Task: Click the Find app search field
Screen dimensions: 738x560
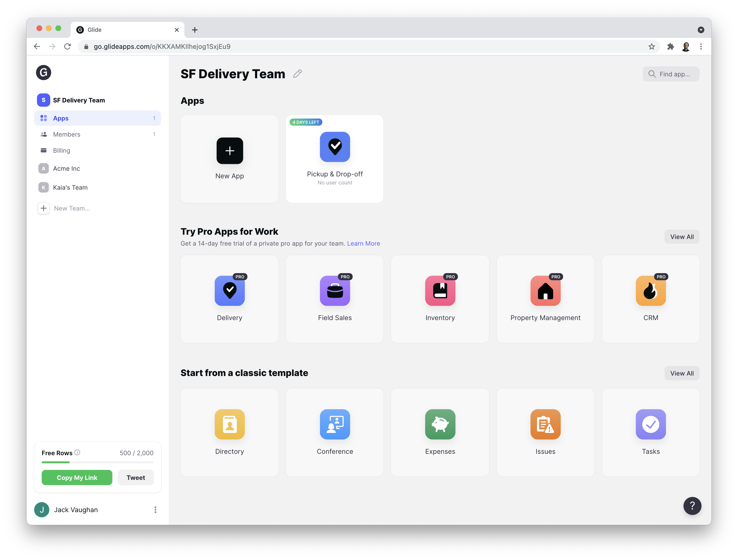Action: 674,74
